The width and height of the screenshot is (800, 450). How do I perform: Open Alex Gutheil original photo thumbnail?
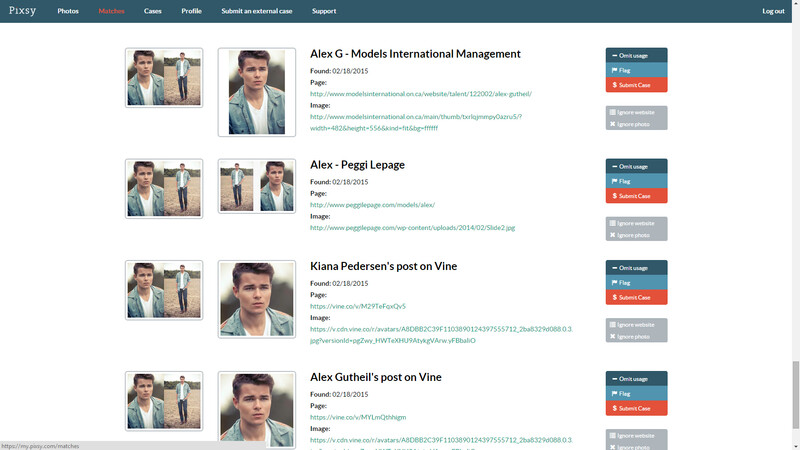click(x=164, y=401)
